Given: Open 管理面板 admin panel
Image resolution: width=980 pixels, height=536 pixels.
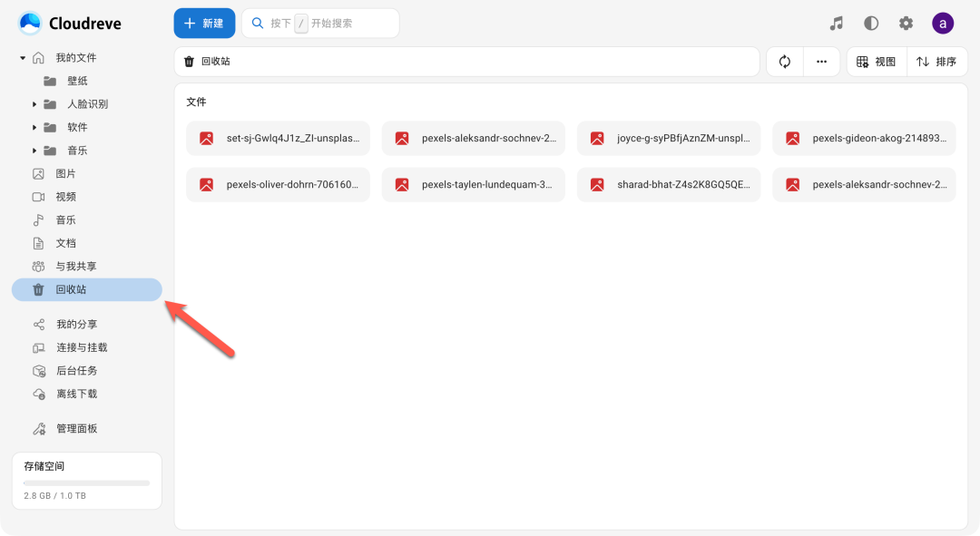Looking at the screenshot, I should coord(76,429).
